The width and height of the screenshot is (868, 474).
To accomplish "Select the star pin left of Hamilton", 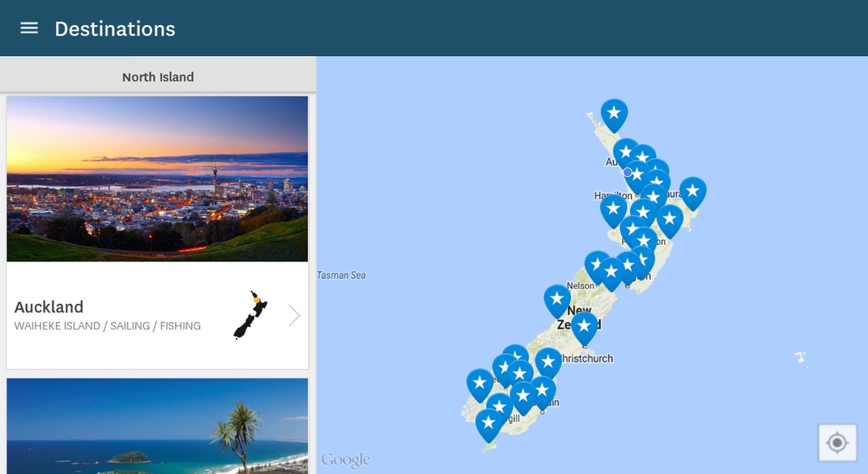I will tap(614, 211).
